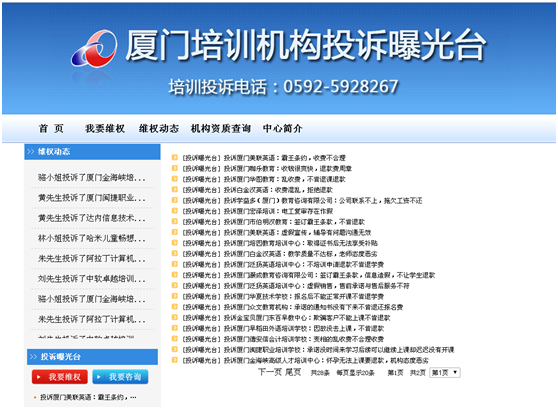Click the play arrow on red 我要维权 button
Screen dimensions: 558x409
[39, 377]
